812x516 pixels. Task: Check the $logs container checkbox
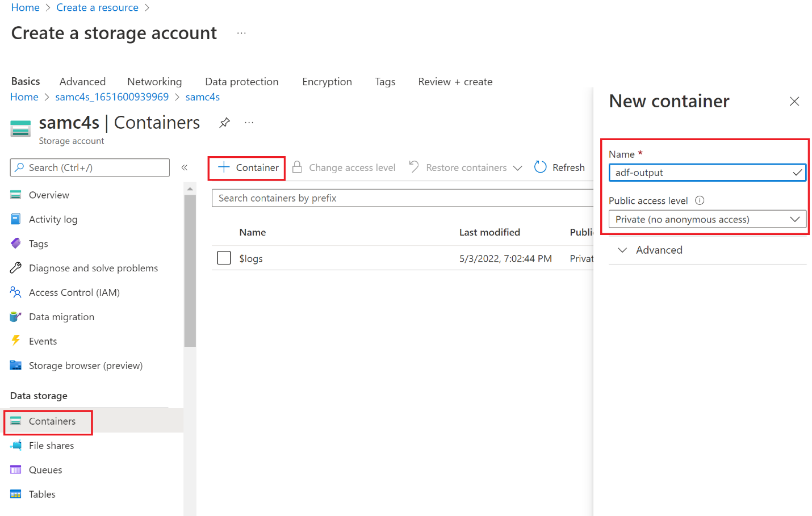[x=224, y=258]
